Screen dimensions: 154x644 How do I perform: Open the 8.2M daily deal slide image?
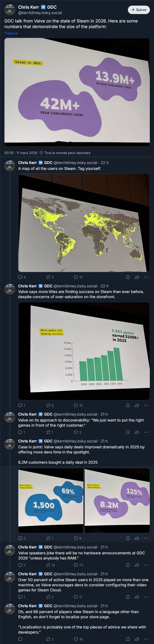[117, 500]
